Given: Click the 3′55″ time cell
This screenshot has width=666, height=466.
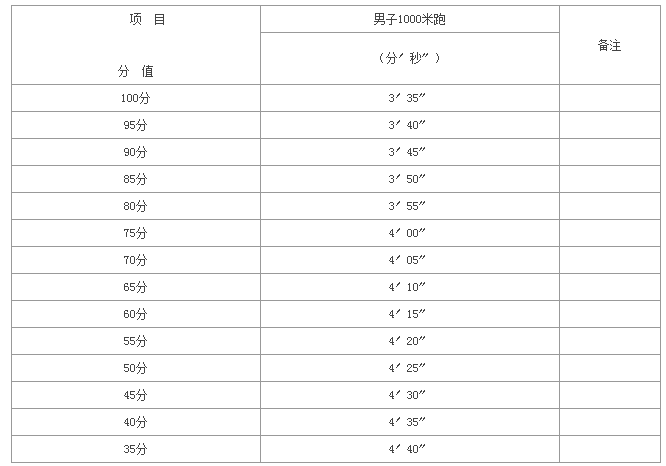Looking at the screenshot, I should (409, 206).
